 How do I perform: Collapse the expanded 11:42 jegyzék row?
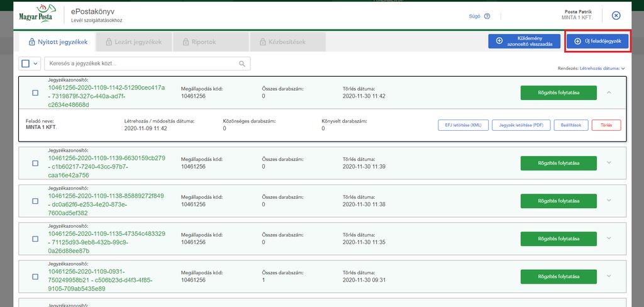click(x=609, y=92)
